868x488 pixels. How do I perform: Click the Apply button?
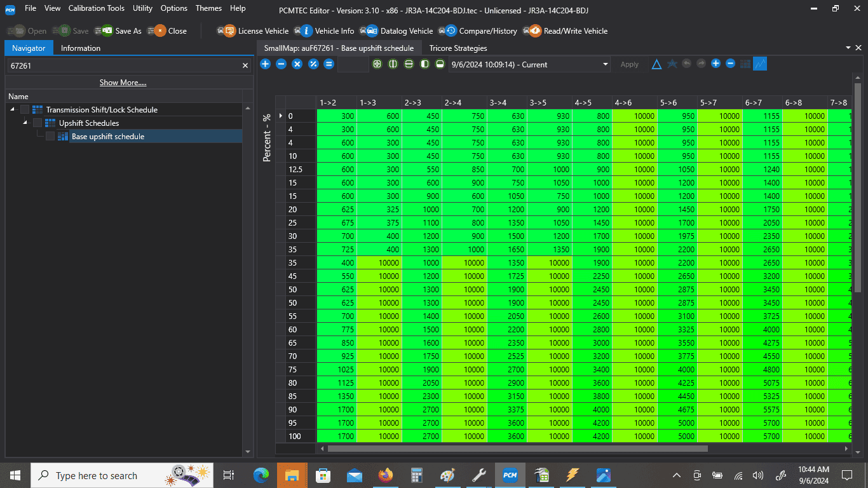coord(630,64)
